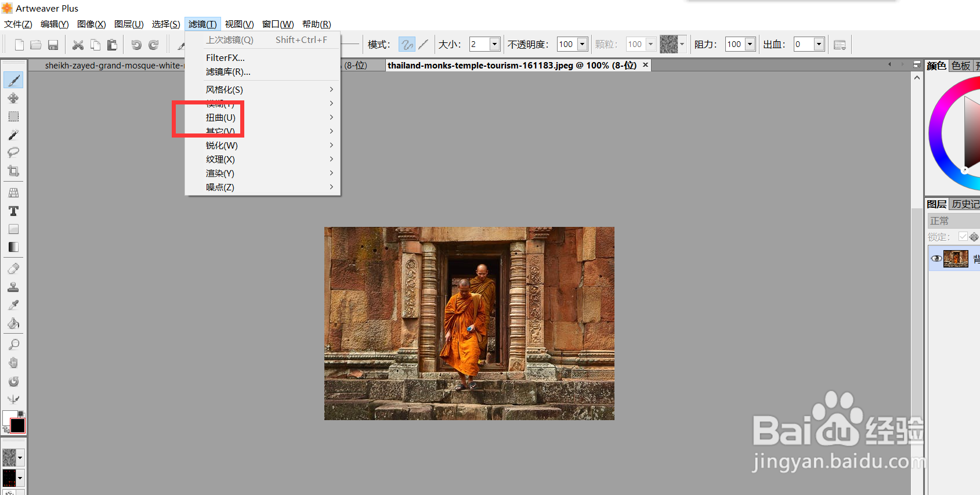Click the black foreground color swatch
This screenshot has width=980, height=495.
tap(18, 426)
